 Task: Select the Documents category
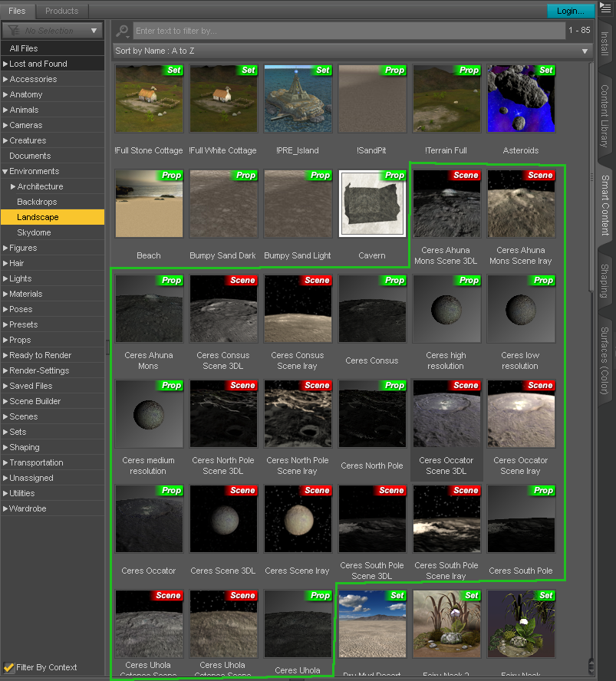tap(53, 156)
